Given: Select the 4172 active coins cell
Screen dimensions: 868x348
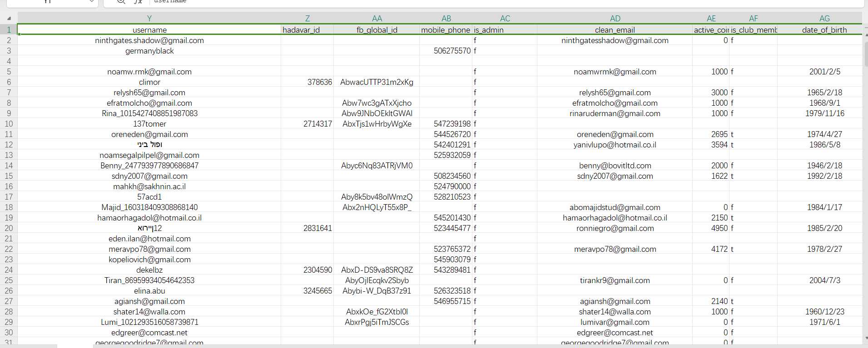Looking at the screenshot, I should tap(711, 249).
